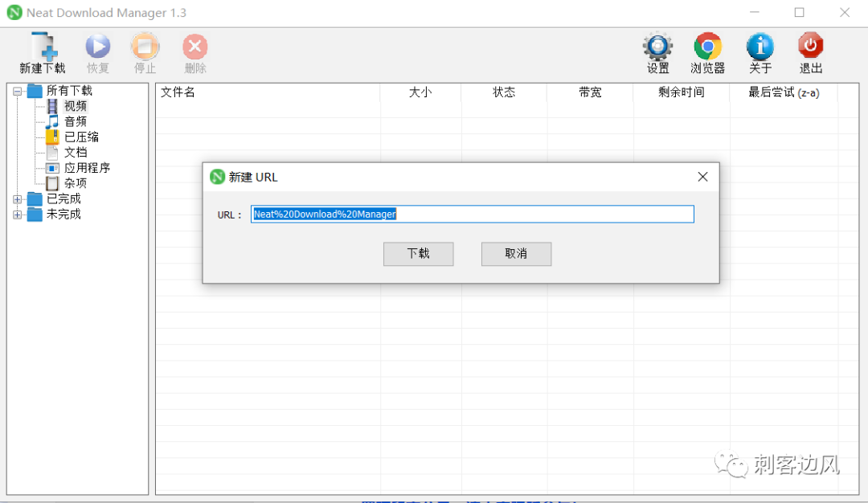The height and width of the screenshot is (503, 868).
Task: Click the 未完成 folder icon
Action: pyautogui.click(x=35, y=215)
